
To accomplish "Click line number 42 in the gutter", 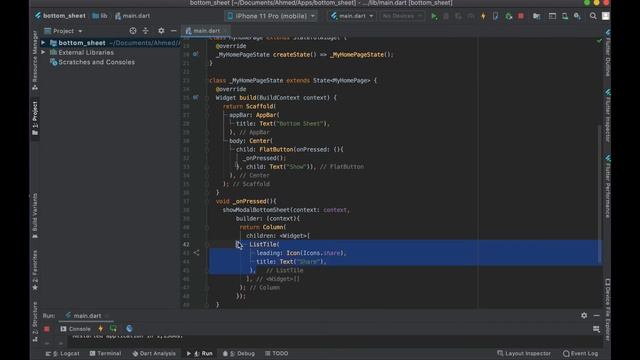I will tap(186, 244).
